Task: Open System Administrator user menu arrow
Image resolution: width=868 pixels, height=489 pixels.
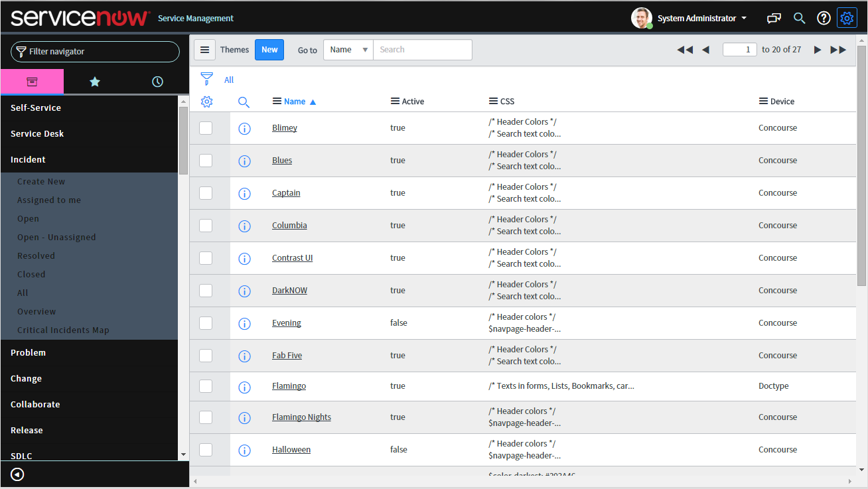Action: coord(744,19)
